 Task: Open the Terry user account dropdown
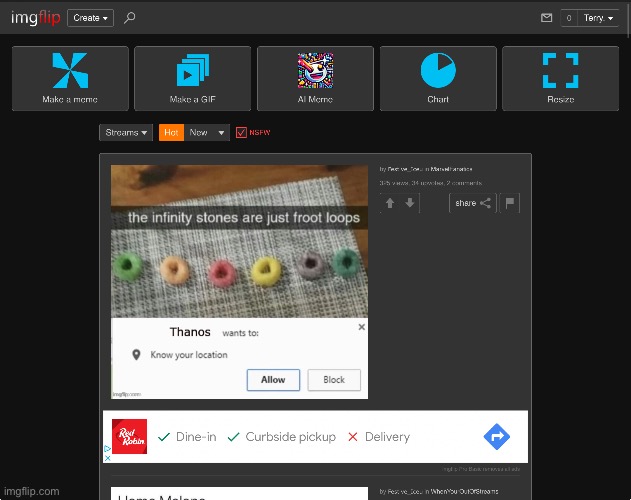click(598, 18)
